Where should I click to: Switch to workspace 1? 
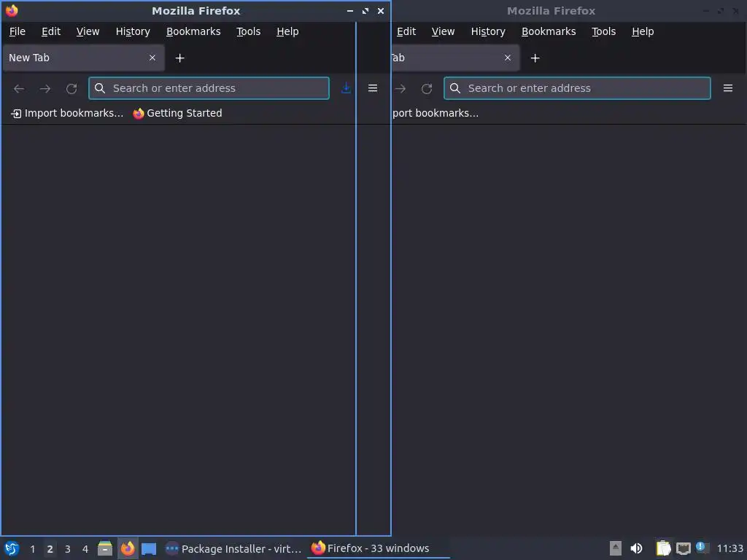click(32, 549)
